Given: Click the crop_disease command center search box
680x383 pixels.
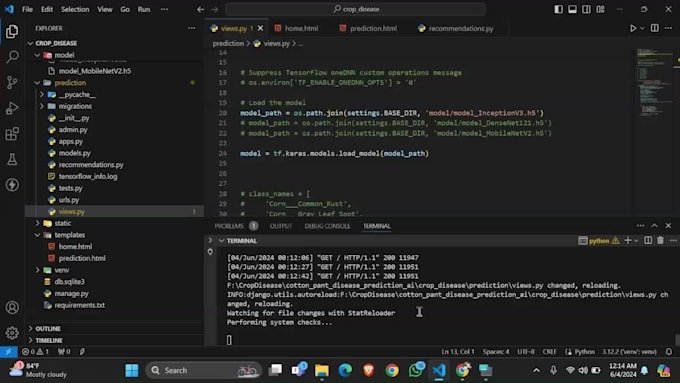Looking at the screenshot, I should point(355,9).
